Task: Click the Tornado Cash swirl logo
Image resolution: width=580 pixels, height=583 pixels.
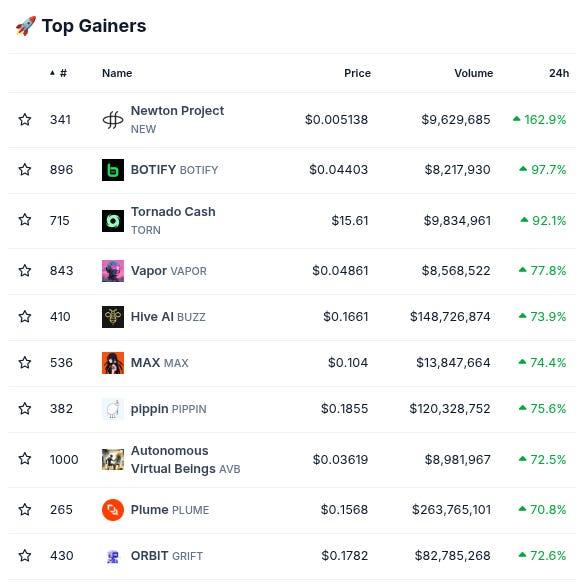Action: [113, 221]
